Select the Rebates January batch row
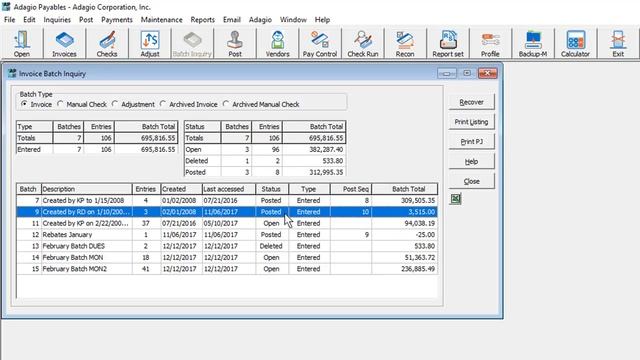 (x=227, y=235)
